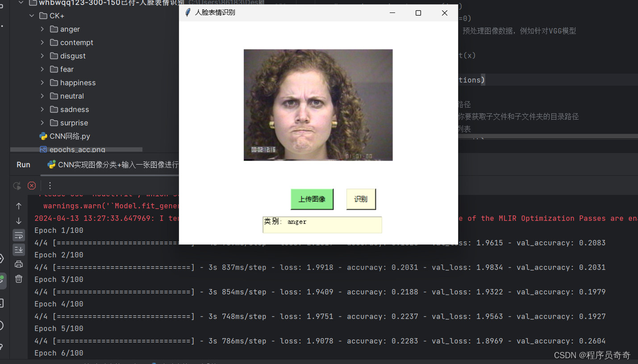Click the editor horizontal scrollbar
The image size is (638, 364).
pyautogui.click(x=548, y=136)
